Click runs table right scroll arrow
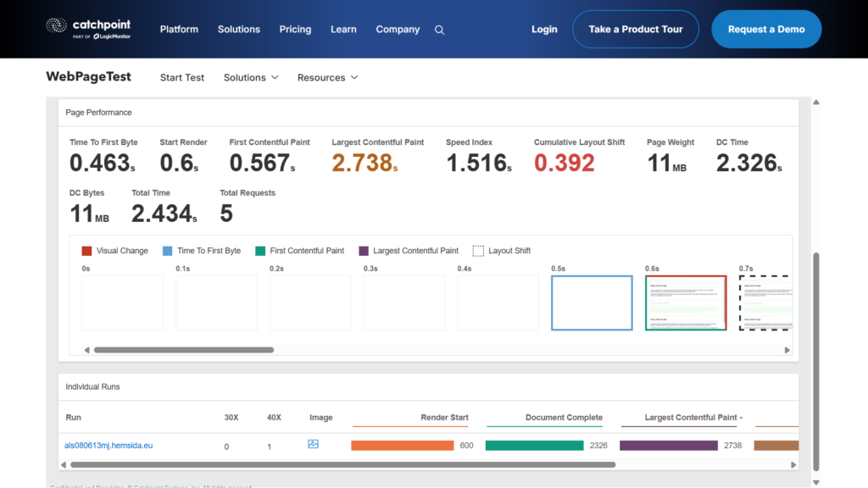868x488 pixels. coord(793,464)
